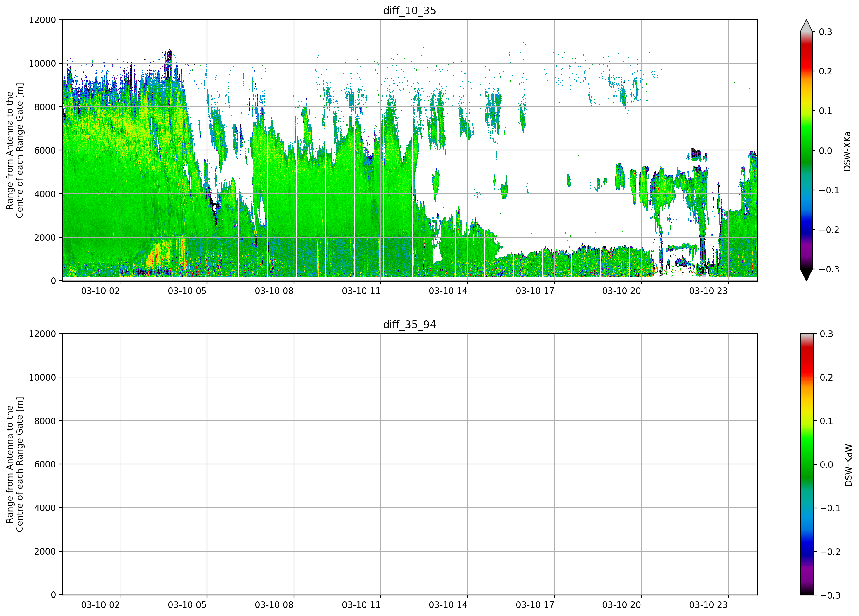Click the 03-10 23 tick label in bottom plot
The height and width of the screenshot is (616, 859).
(x=708, y=605)
